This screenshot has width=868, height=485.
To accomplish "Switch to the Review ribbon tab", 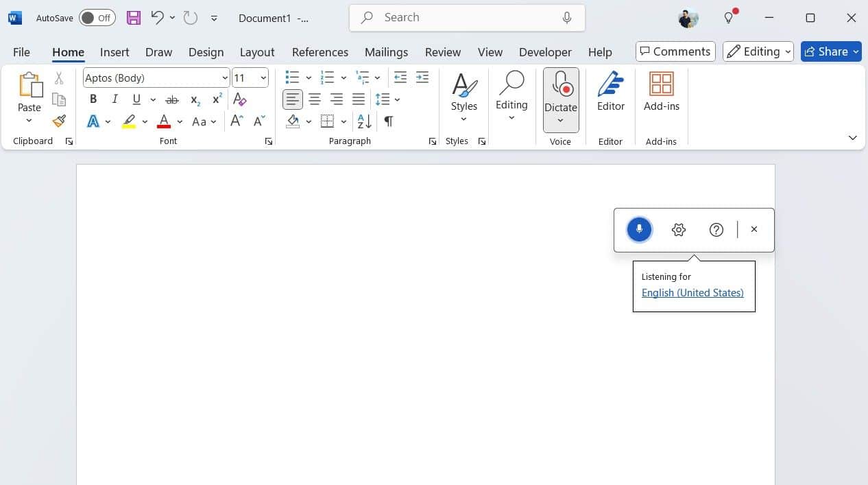I will [442, 52].
